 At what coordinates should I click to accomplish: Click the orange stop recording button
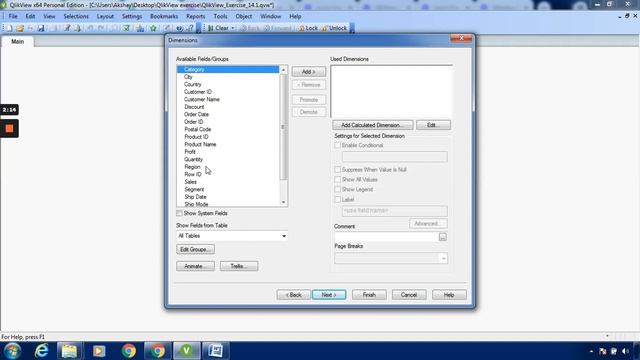(9, 129)
